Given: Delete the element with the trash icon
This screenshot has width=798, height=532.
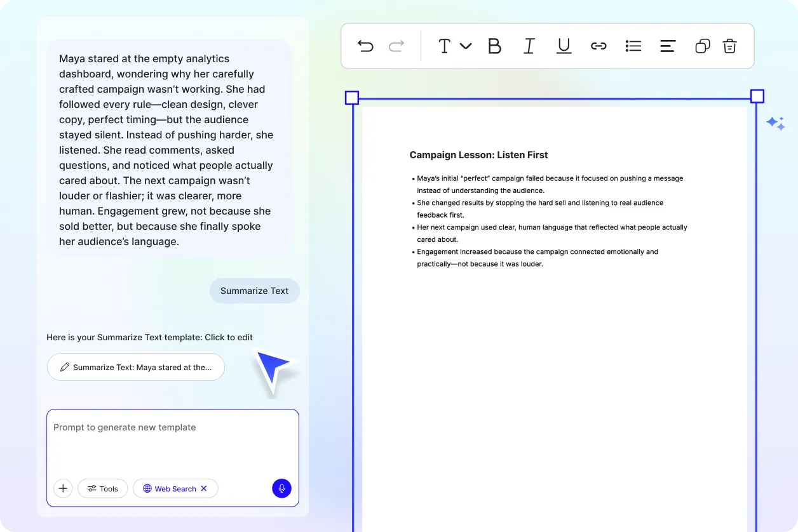Looking at the screenshot, I should coord(730,46).
